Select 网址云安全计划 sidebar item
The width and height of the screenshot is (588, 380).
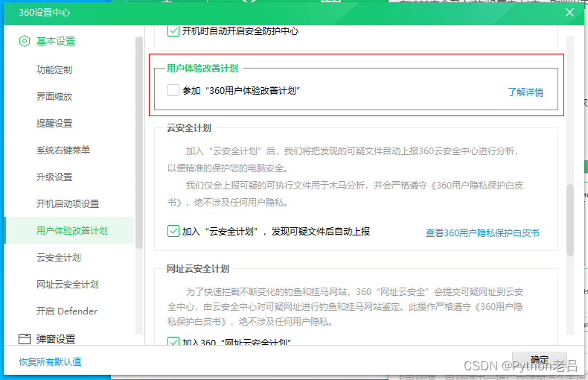tap(68, 284)
